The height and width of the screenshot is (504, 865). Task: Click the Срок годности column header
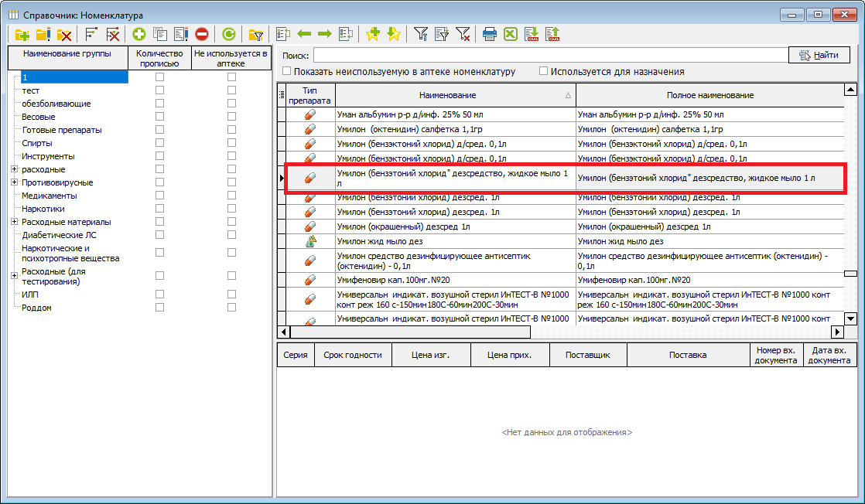353,355
